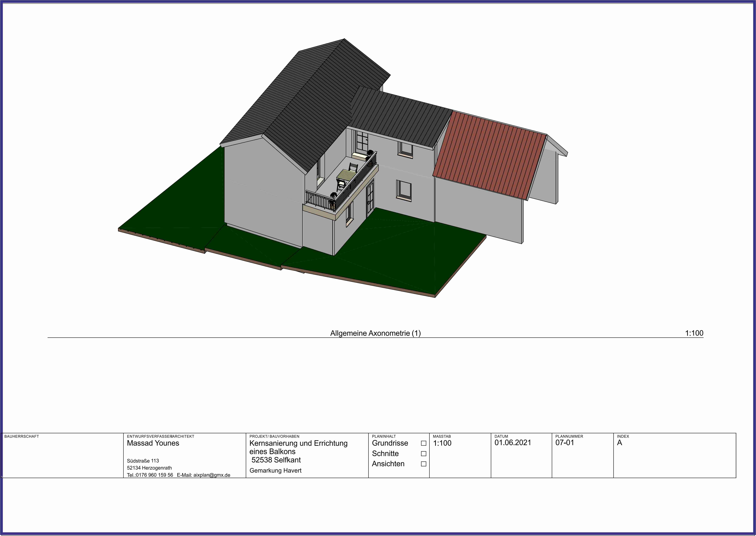This screenshot has width=756, height=536.
Task: Select the plan number 07-01
Action: pos(564,443)
